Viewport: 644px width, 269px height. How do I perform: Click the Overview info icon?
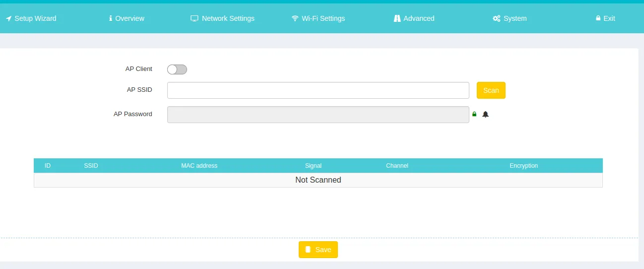pyautogui.click(x=111, y=18)
